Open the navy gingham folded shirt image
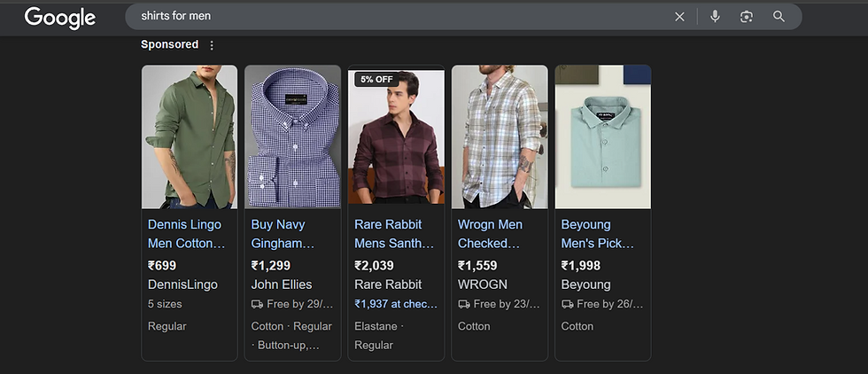Screen dimensions: 868x374 293,136
